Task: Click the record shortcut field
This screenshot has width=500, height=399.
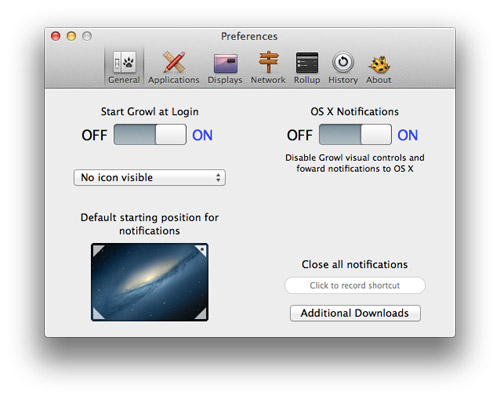Action: (355, 285)
